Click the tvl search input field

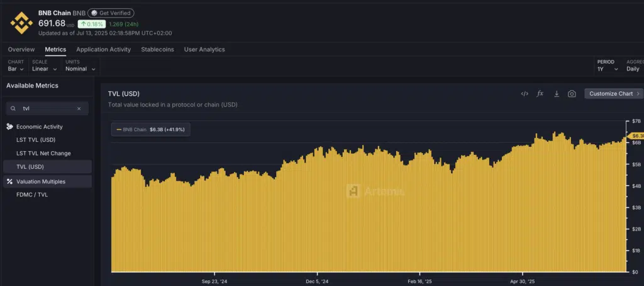click(47, 108)
